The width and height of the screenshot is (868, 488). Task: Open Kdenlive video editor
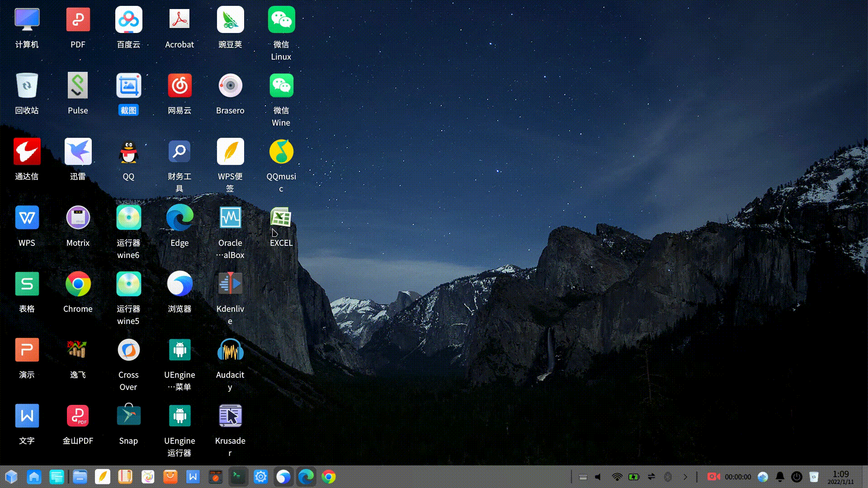230,283
